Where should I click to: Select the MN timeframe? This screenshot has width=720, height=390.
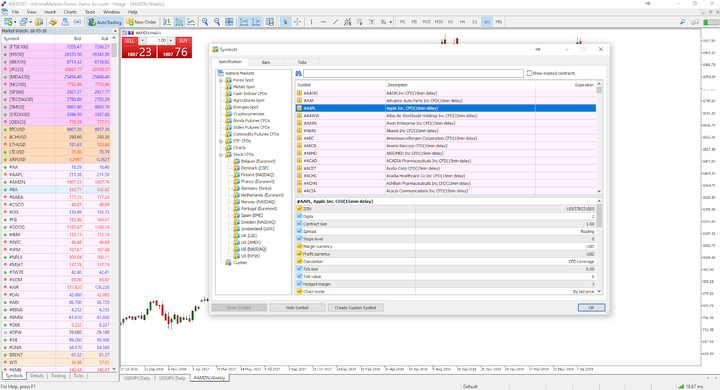[x=498, y=22]
